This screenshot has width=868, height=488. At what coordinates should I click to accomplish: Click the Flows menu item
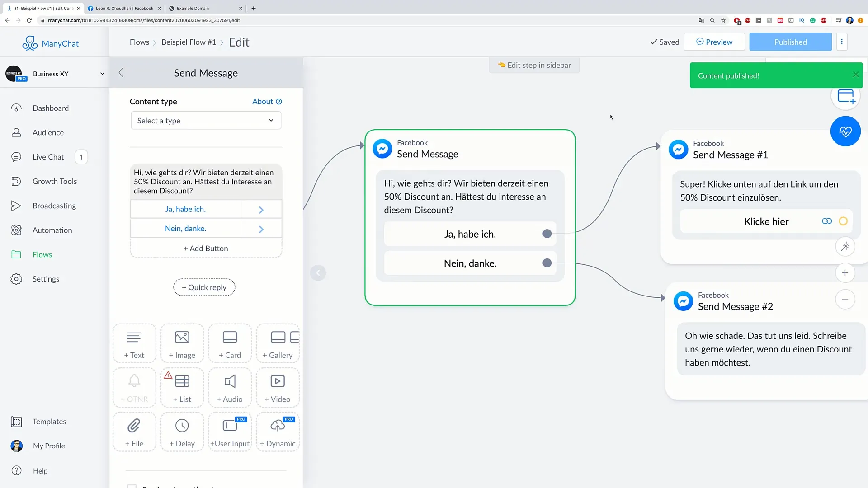[42, 254]
